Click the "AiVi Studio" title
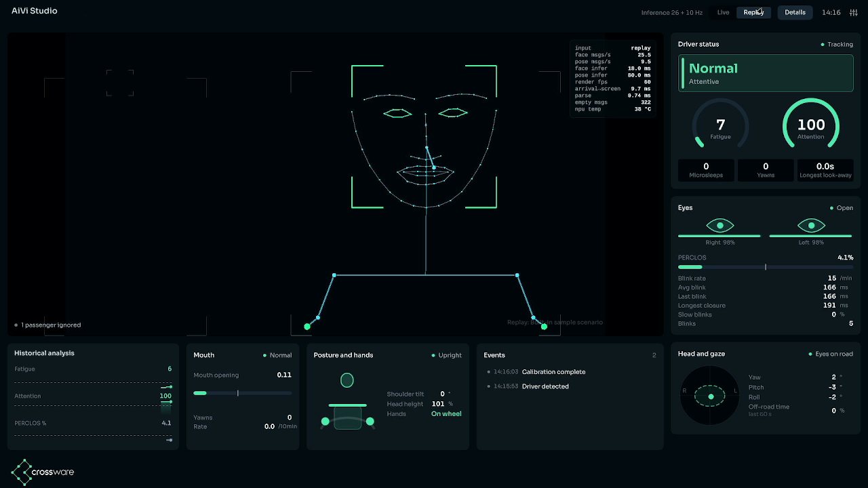The height and width of the screenshot is (488, 868). click(35, 11)
